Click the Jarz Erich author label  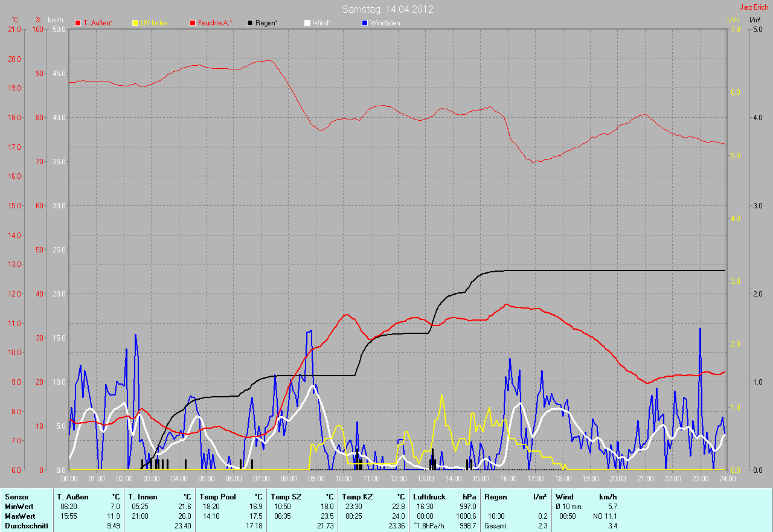click(x=754, y=7)
